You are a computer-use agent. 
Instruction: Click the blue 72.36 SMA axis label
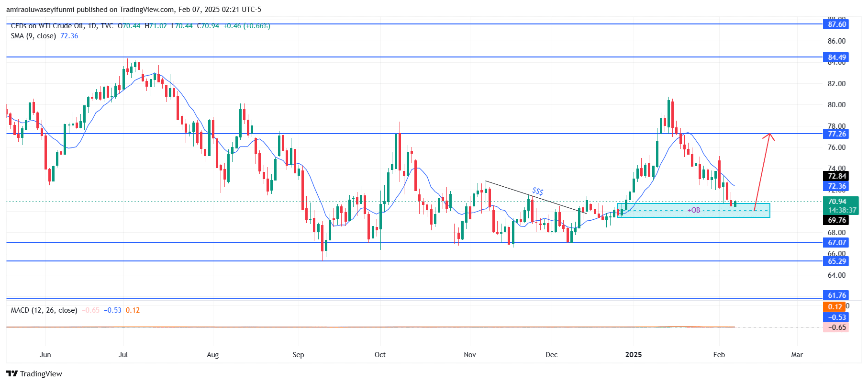837,186
